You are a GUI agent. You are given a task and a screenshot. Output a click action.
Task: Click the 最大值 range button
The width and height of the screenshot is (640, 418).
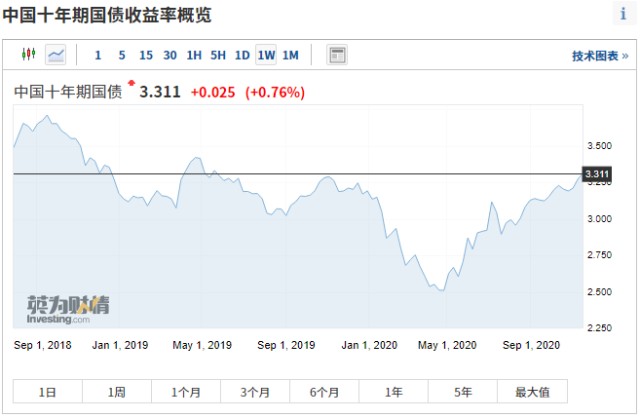tap(532, 392)
